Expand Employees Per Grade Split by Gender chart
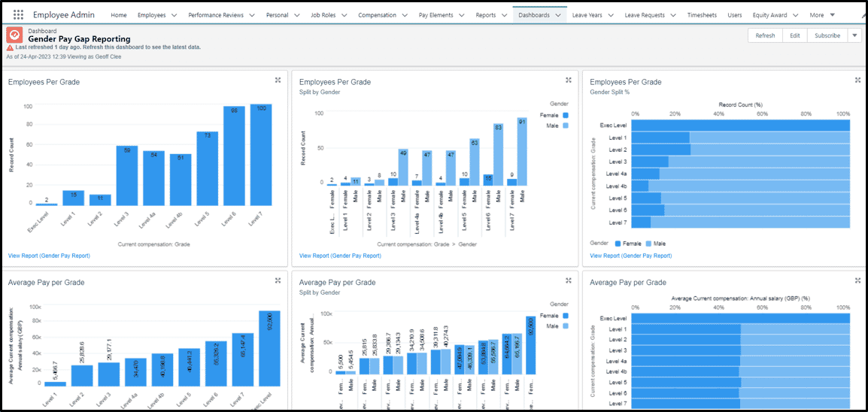This screenshot has height=412, width=868. pos(569,80)
